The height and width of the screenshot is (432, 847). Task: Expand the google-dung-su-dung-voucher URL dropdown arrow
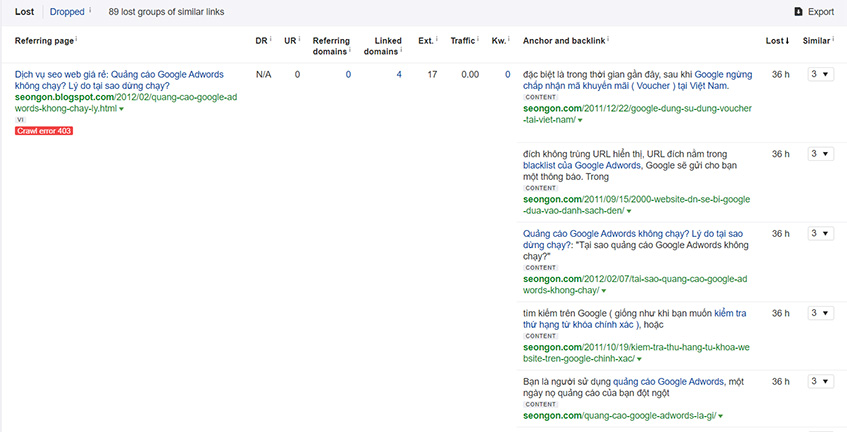click(580, 120)
